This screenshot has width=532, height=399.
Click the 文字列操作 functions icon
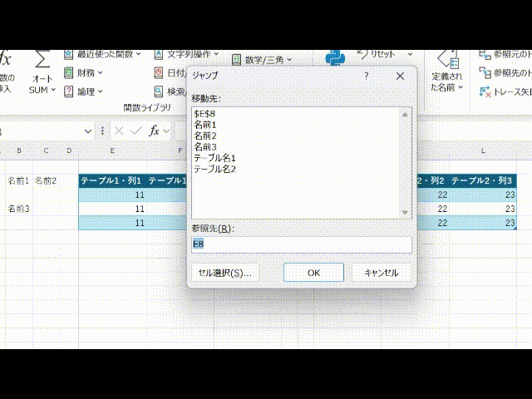point(158,54)
